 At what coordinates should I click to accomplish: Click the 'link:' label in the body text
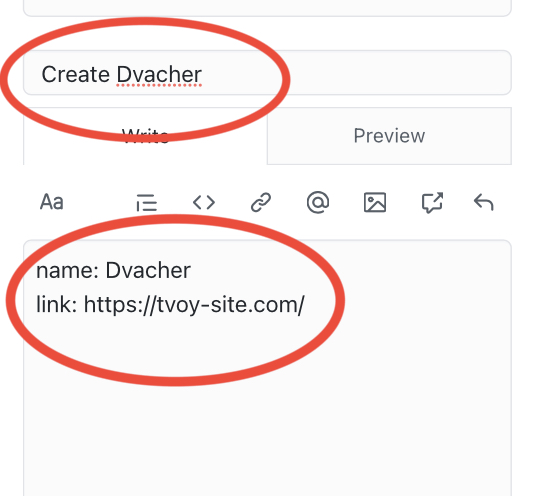pos(57,304)
